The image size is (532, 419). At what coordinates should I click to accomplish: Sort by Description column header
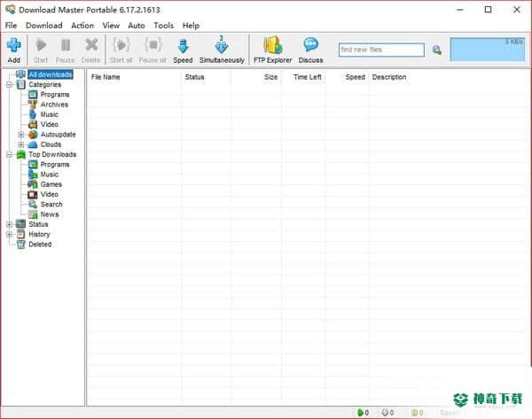tap(389, 77)
